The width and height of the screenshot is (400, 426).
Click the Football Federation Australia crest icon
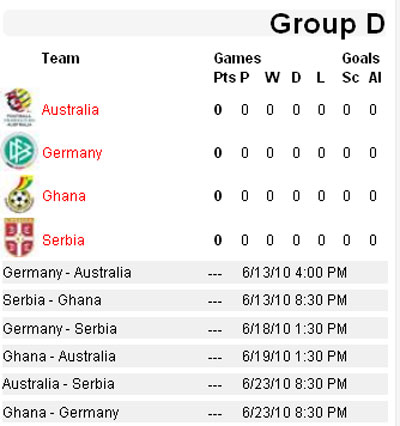pyautogui.click(x=20, y=107)
